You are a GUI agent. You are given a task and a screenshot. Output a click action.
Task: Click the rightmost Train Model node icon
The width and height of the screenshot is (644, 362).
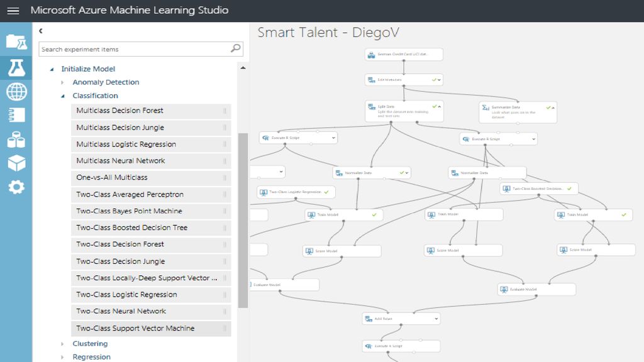point(561,215)
